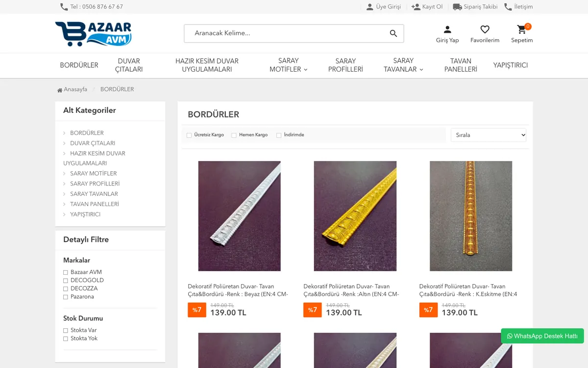This screenshot has height=368, width=588.
Task: Click the phone icon beside Tel number
Action: pyautogui.click(x=64, y=7)
